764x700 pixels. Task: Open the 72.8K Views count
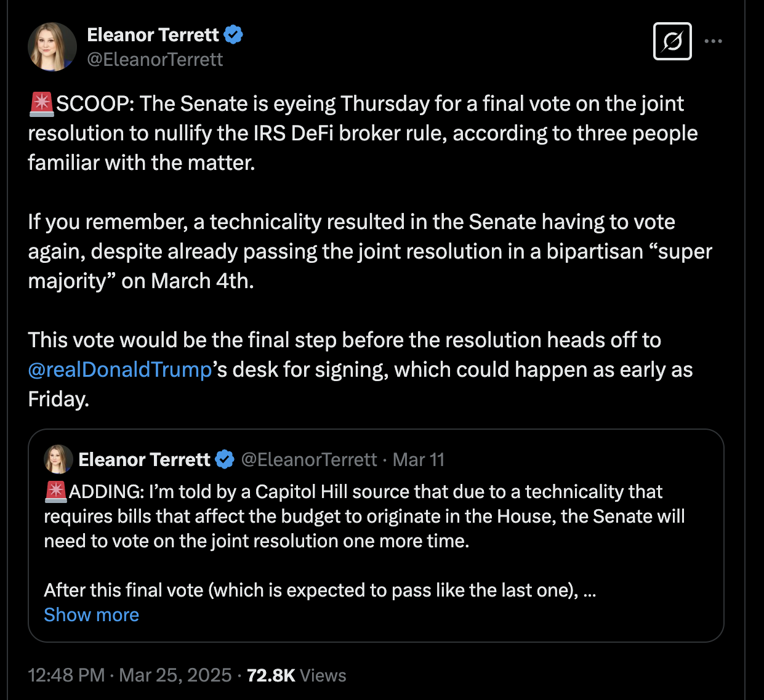[x=296, y=675]
